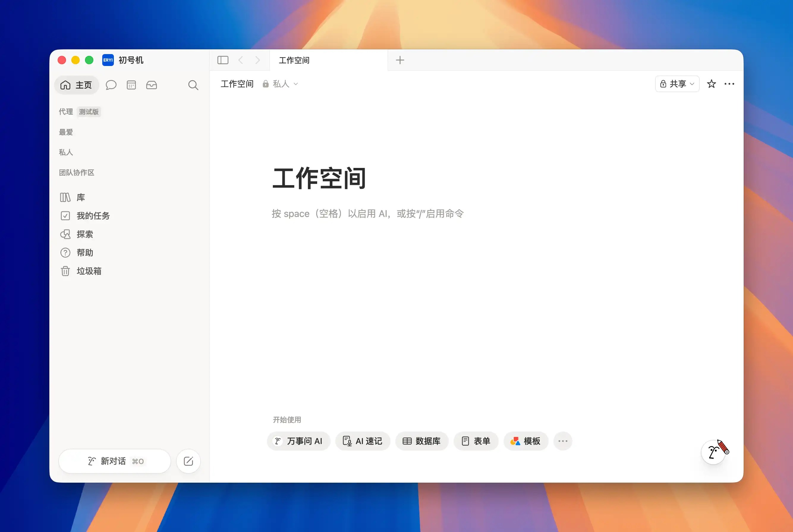Select the 主页 home tab

point(76,85)
